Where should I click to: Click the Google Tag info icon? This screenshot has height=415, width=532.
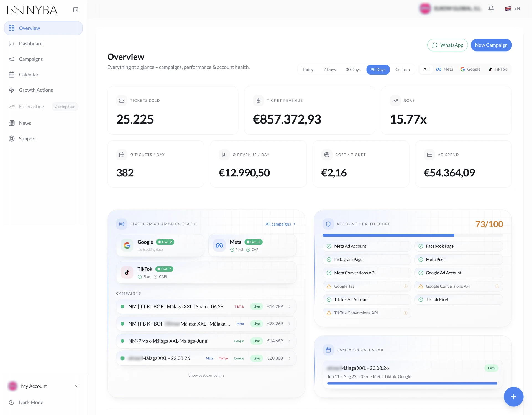[x=405, y=286]
